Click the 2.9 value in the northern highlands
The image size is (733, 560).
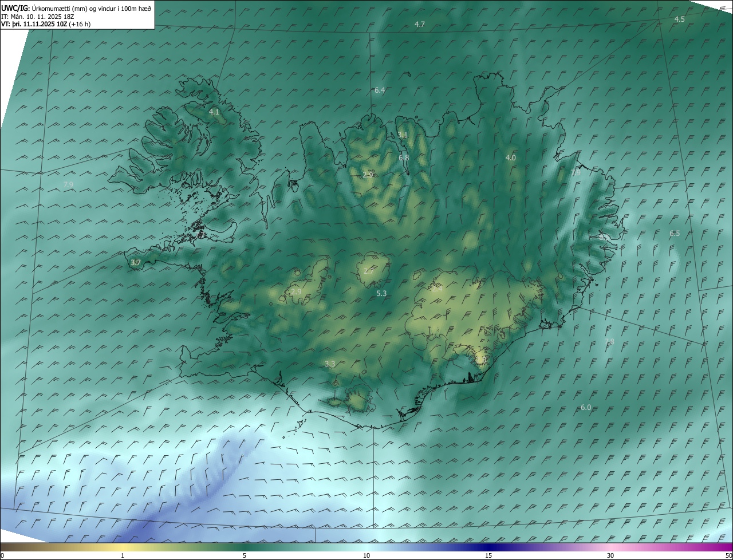(368, 175)
